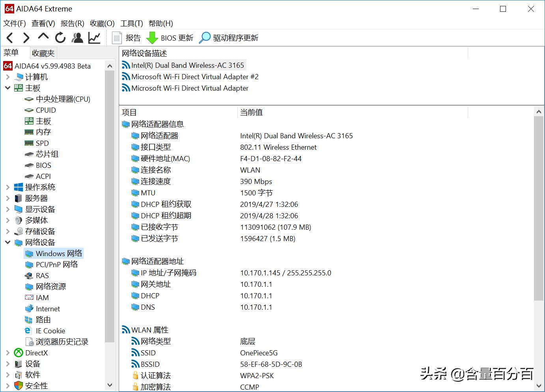Expand the 计算机 tree node
545x392 pixels.
coord(8,77)
